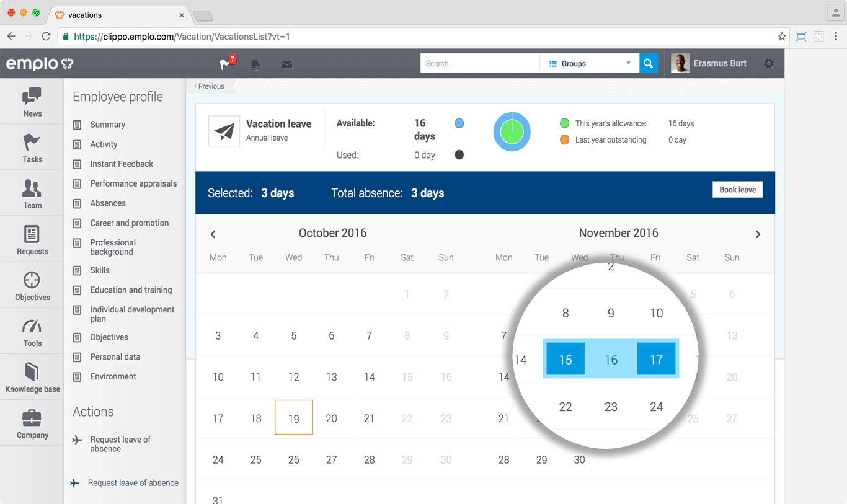The width and height of the screenshot is (847, 504).
Task: Select the Tasks icon in the sidebar
Action: point(31,147)
